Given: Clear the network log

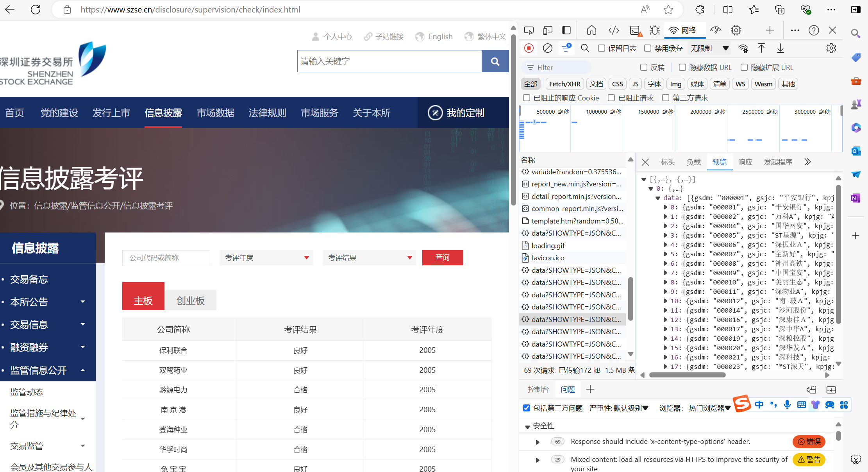Looking at the screenshot, I should coord(548,48).
